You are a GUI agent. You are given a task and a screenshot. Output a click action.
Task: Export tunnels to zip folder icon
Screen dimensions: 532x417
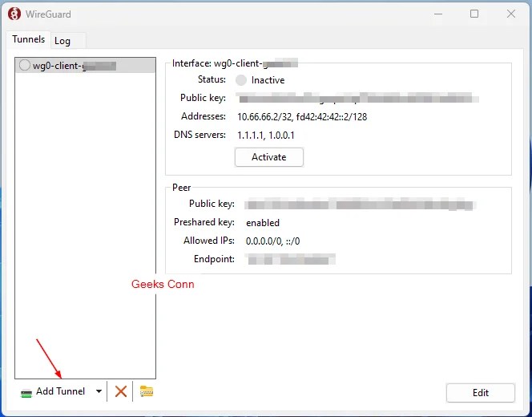147,391
